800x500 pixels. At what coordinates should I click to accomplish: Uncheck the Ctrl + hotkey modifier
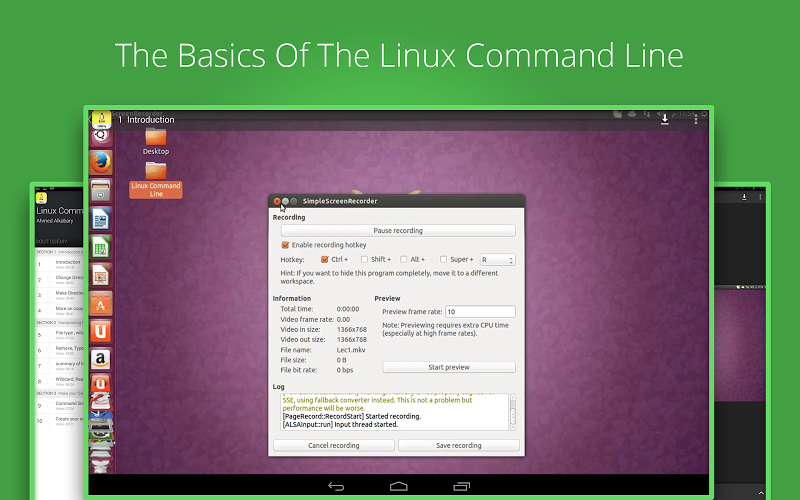(324, 259)
